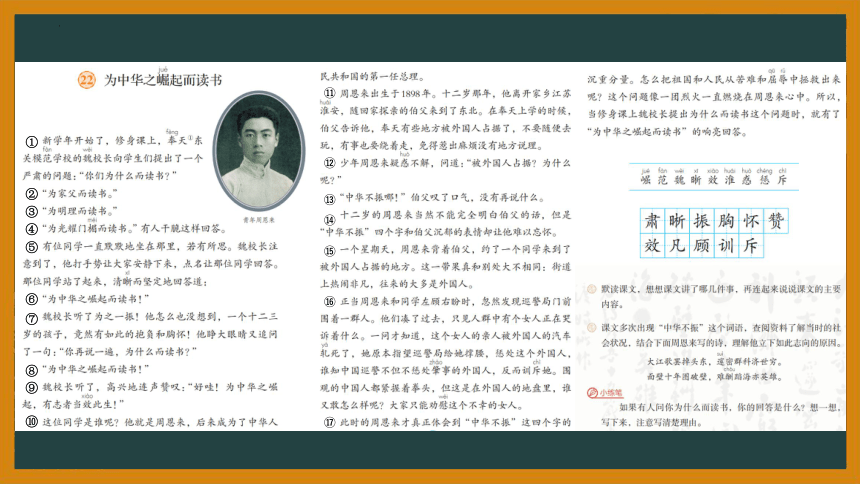Click paragraph marker ⑩ before 这位同学是谁呢
Screen dimensions: 860x484
31,422
